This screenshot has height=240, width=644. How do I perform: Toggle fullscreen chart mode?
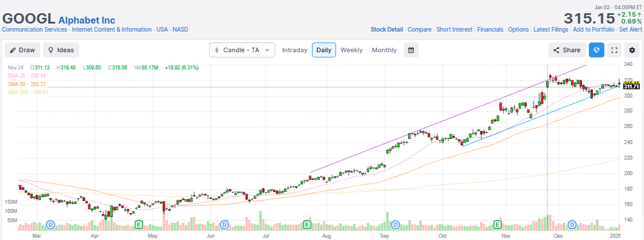pyautogui.click(x=615, y=50)
